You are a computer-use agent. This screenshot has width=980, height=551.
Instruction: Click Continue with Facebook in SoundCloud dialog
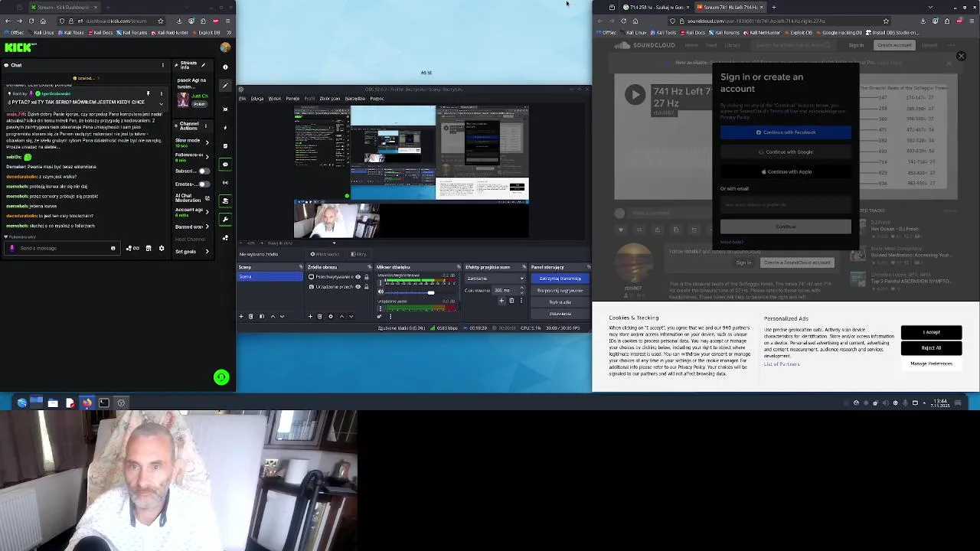point(786,132)
